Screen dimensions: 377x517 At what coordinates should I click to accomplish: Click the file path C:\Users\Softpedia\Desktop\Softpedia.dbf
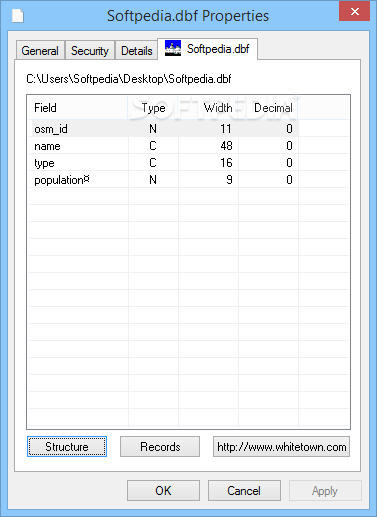(x=129, y=79)
